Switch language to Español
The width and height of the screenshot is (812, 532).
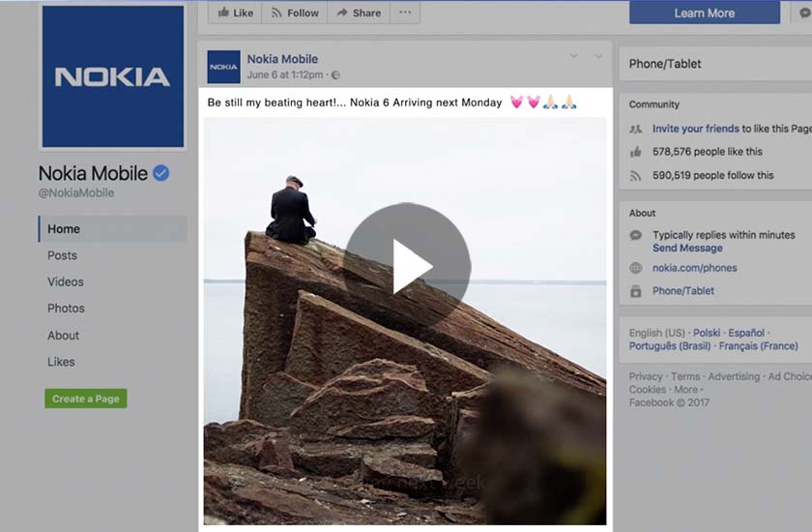(746, 333)
